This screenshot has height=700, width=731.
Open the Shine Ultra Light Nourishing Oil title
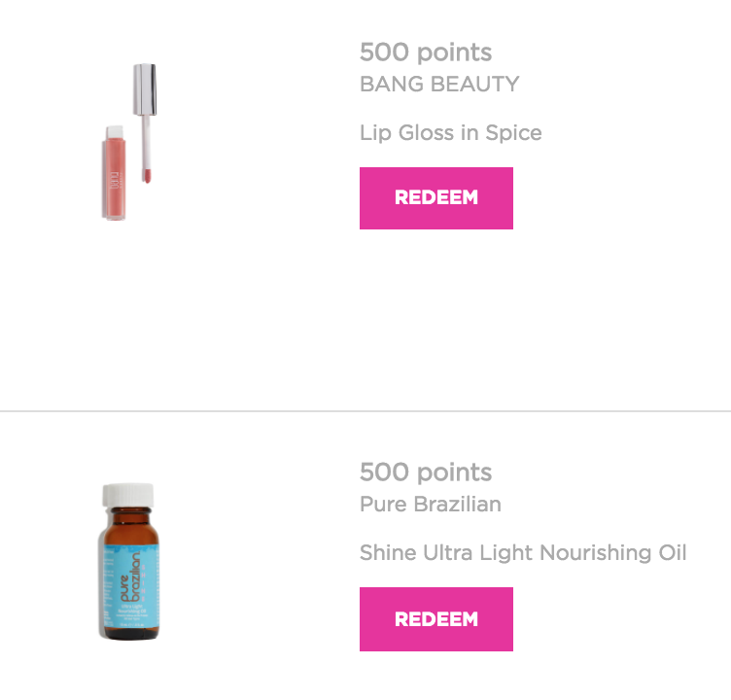point(523,553)
